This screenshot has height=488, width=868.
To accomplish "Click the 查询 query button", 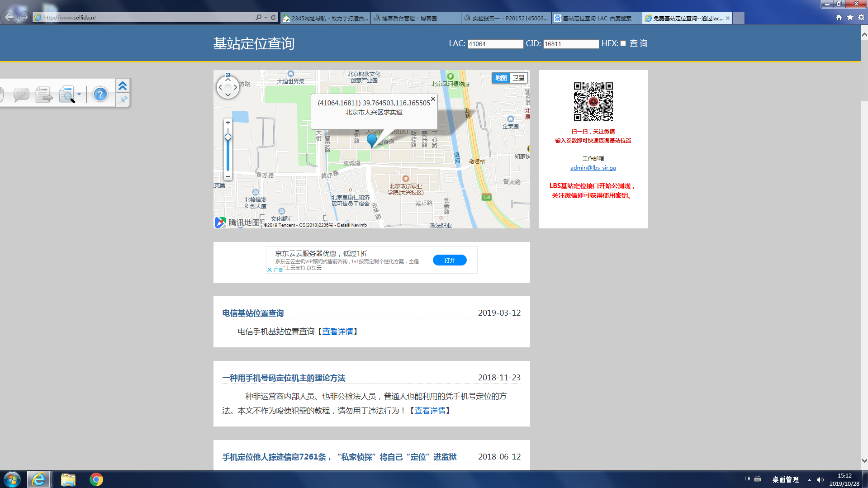I will pos(638,43).
